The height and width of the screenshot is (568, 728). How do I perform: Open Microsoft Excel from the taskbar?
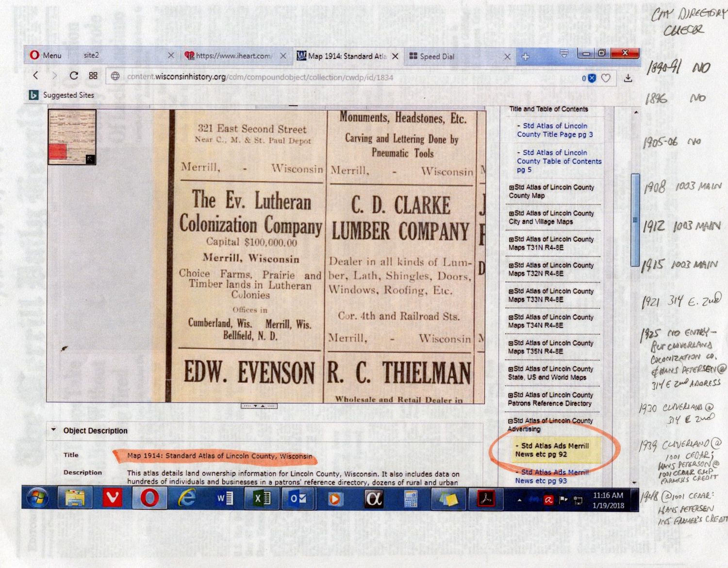point(261,499)
